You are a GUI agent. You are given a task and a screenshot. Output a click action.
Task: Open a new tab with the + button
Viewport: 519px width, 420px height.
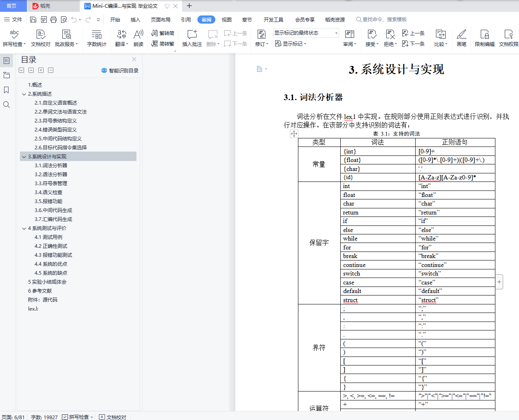point(189,6)
